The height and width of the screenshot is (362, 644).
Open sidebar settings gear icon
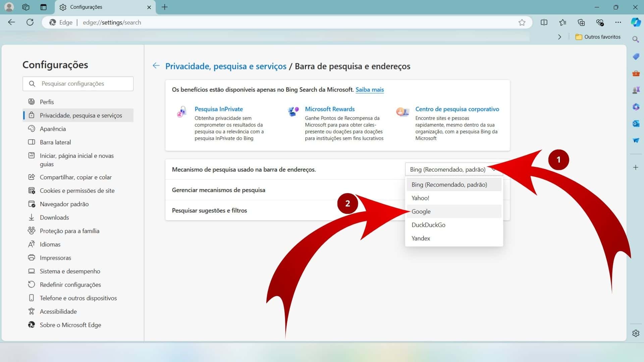(x=636, y=333)
